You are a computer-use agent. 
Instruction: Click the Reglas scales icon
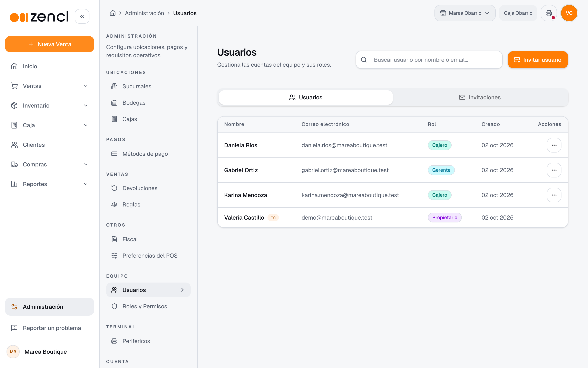114,204
